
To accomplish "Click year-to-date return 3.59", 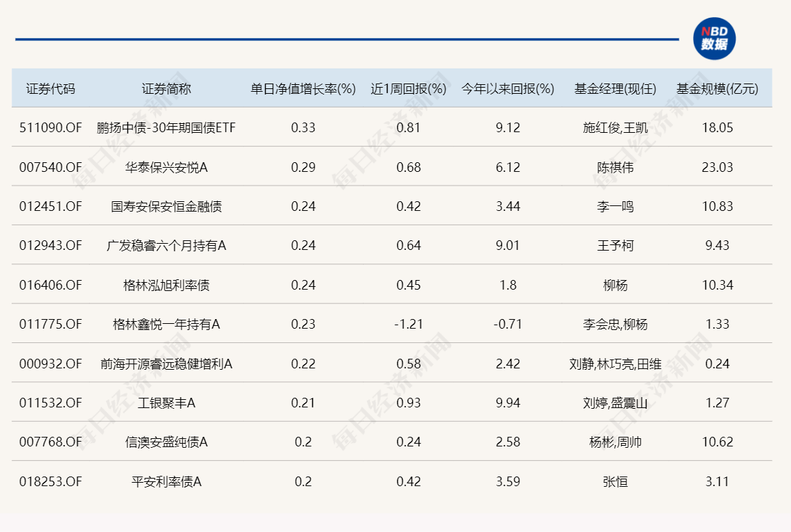I will pyautogui.click(x=508, y=482).
